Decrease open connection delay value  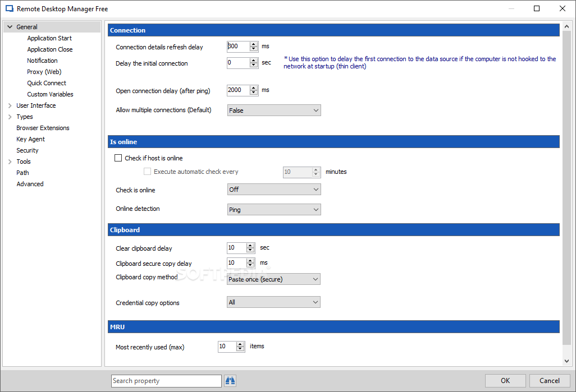coord(254,93)
